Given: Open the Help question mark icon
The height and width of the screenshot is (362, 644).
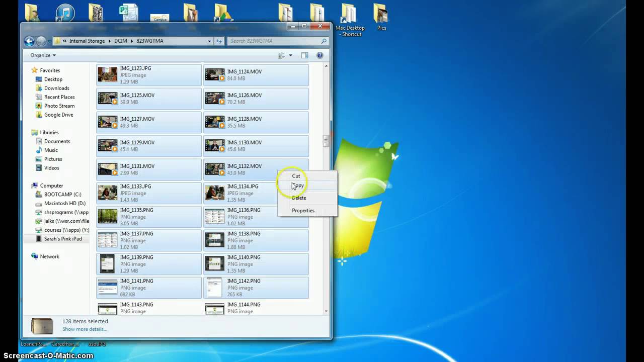Looking at the screenshot, I should coord(319,55).
